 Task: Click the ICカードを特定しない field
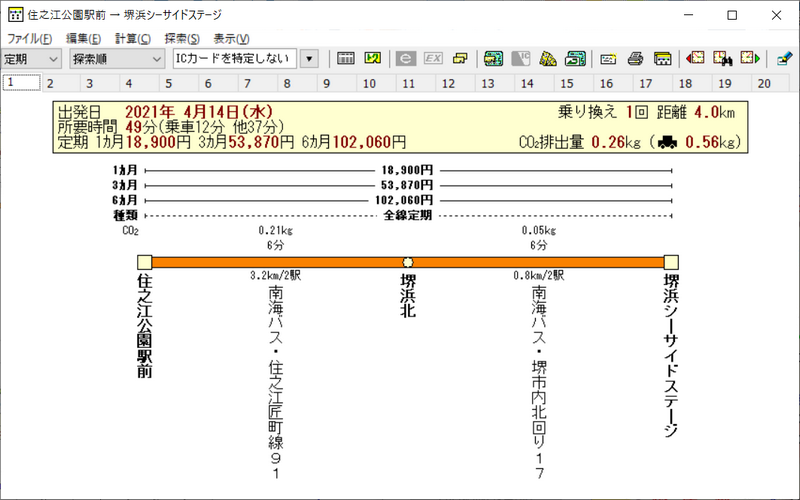pos(235,59)
